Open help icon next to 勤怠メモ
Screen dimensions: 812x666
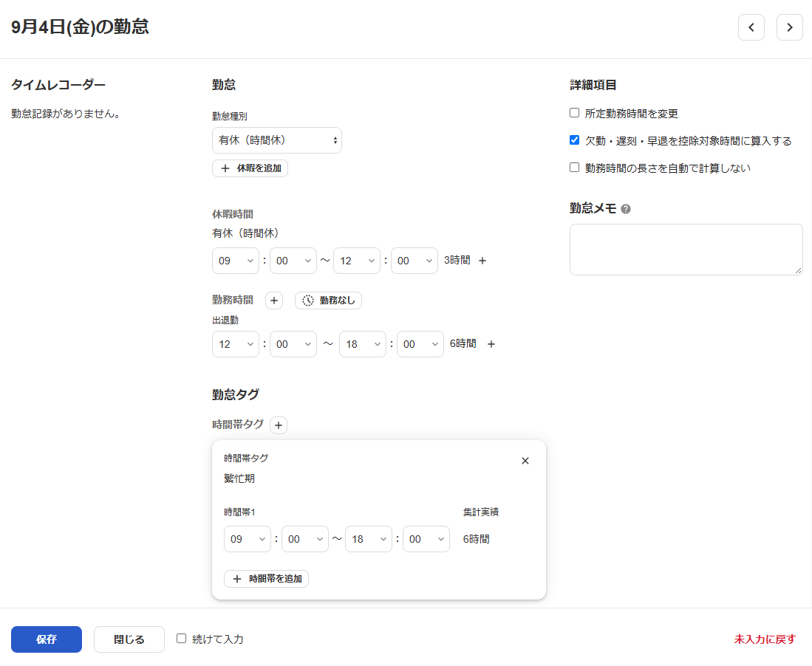tap(626, 209)
